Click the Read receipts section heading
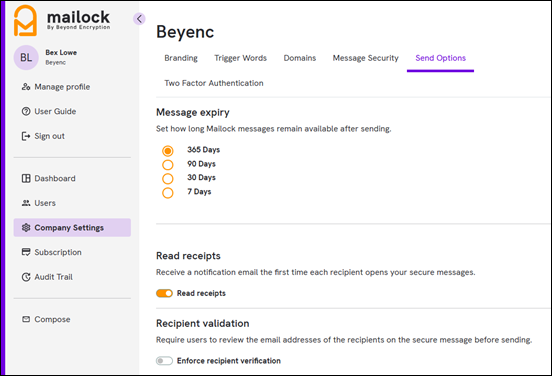Viewport: 552px width, 376px height. click(188, 256)
